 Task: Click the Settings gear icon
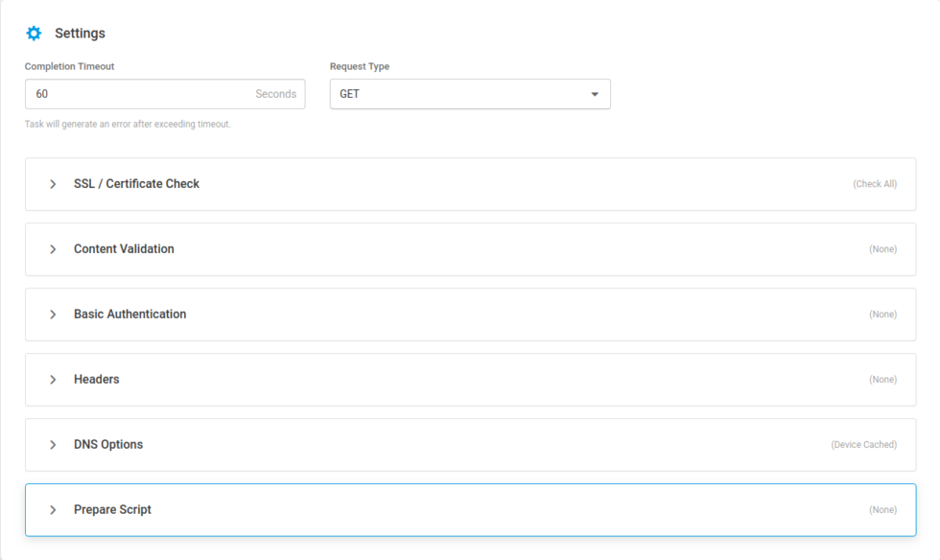35,33
